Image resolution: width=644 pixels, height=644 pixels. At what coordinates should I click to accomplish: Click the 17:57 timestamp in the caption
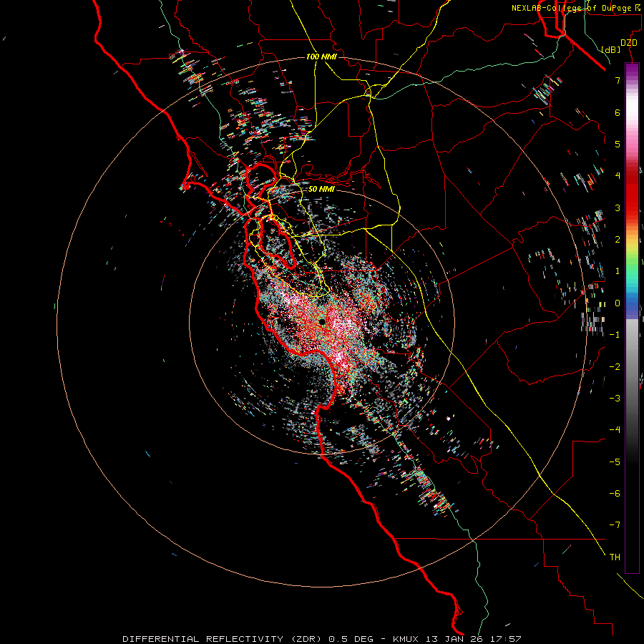point(504,639)
